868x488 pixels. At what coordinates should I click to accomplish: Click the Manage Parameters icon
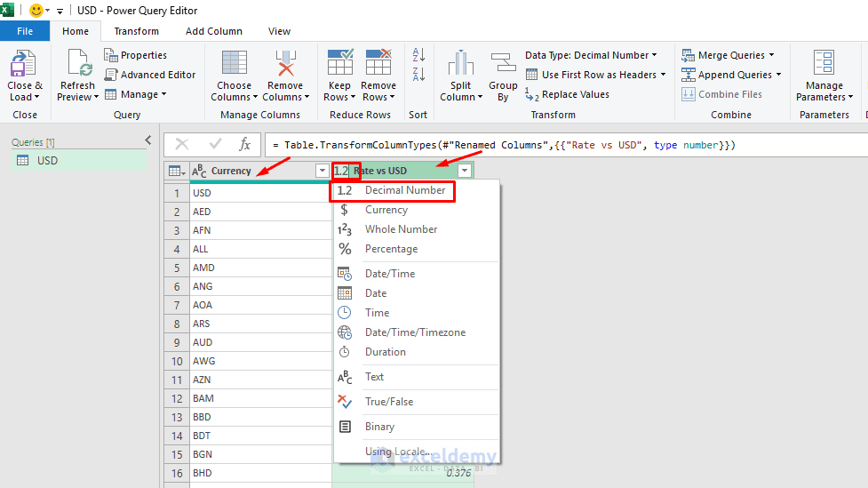824,62
